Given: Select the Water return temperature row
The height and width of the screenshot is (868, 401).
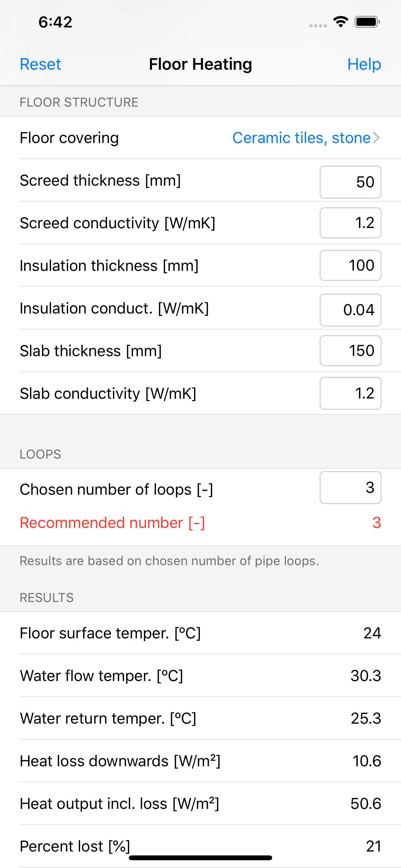Looking at the screenshot, I should 200,718.
